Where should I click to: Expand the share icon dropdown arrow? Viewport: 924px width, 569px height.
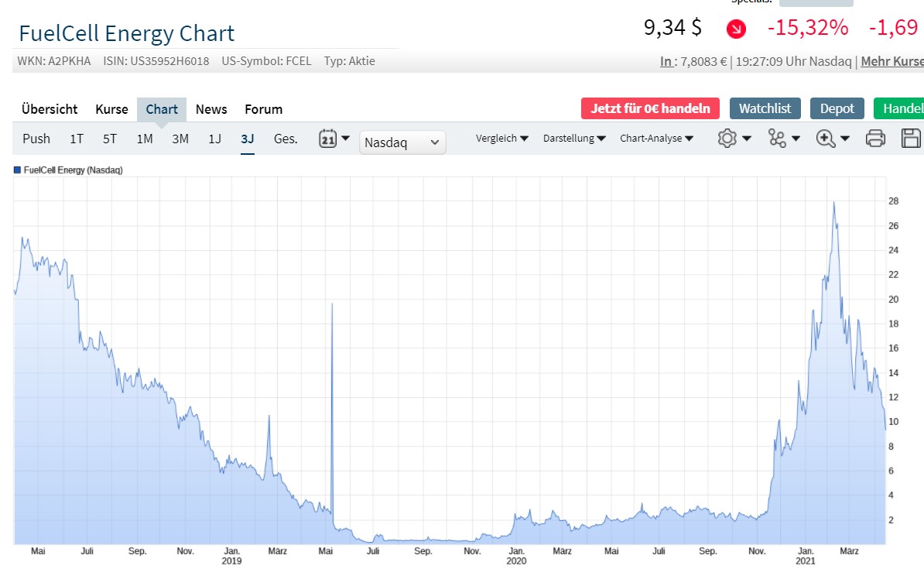[x=796, y=139]
